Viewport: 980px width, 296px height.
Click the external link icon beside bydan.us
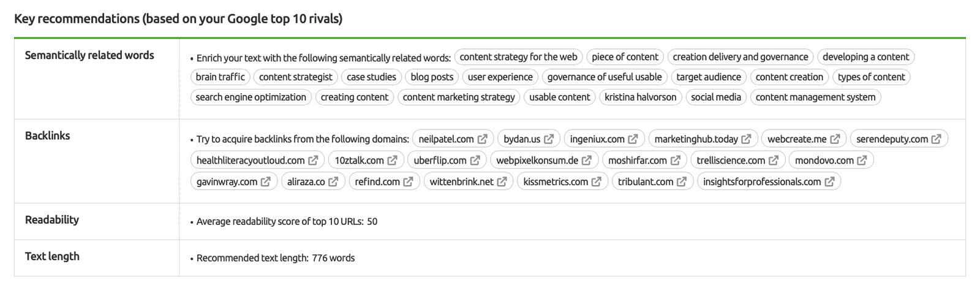(x=549, y=139)
